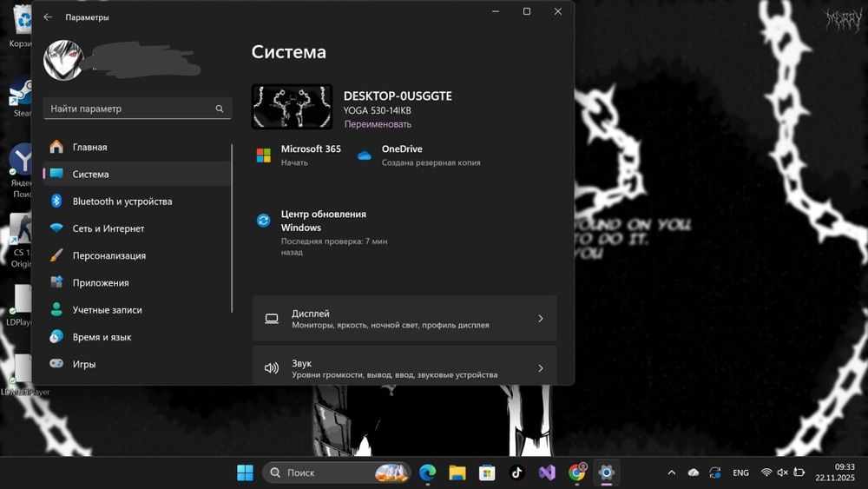868x489 pixels.
Task: Click the desktop wallpaper preview thumbnail
Action: point(292,106)
